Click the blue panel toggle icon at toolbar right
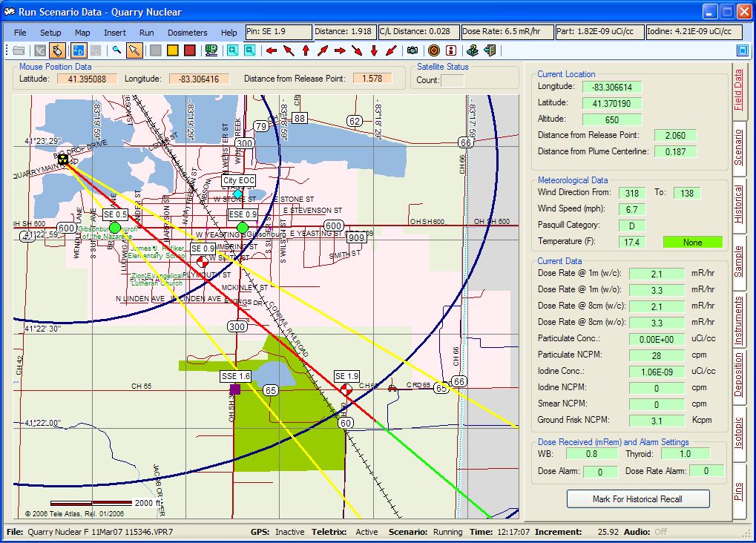Image resolution: width=756 pixels, height=543 pixels. pos(743,50)
